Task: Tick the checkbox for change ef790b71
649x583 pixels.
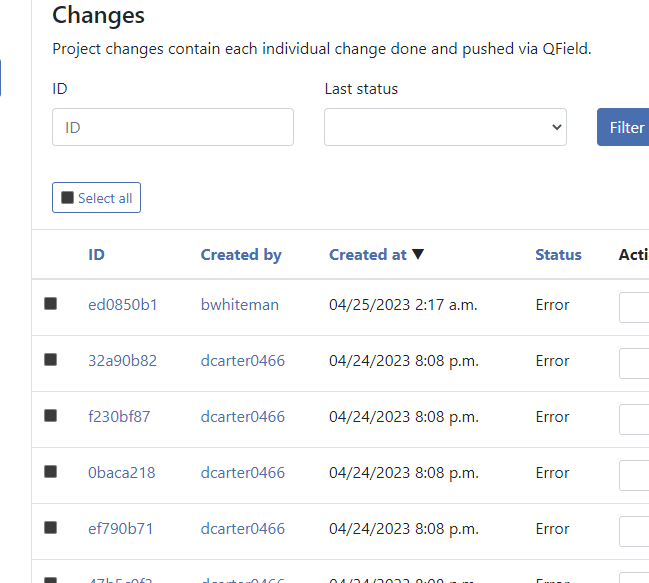Action: (x=51, y=528)
